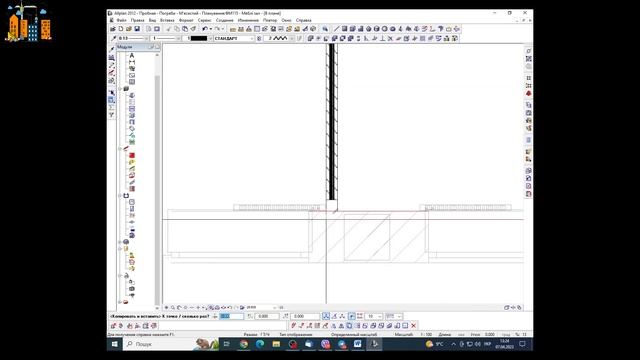Click the Y coordinate field showing 0.000
This screenshot has width=640, height=360.
pyautogui.click(x=267, y=316)
